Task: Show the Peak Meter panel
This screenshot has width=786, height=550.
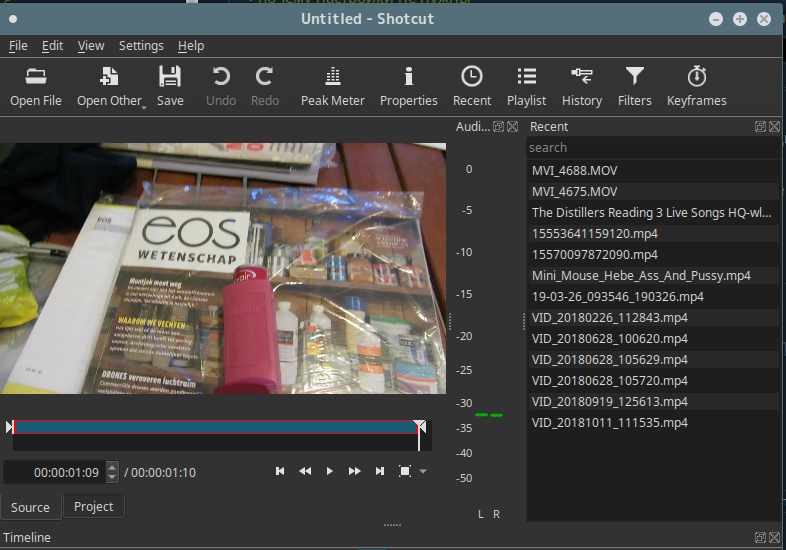Action: point(333,86)
